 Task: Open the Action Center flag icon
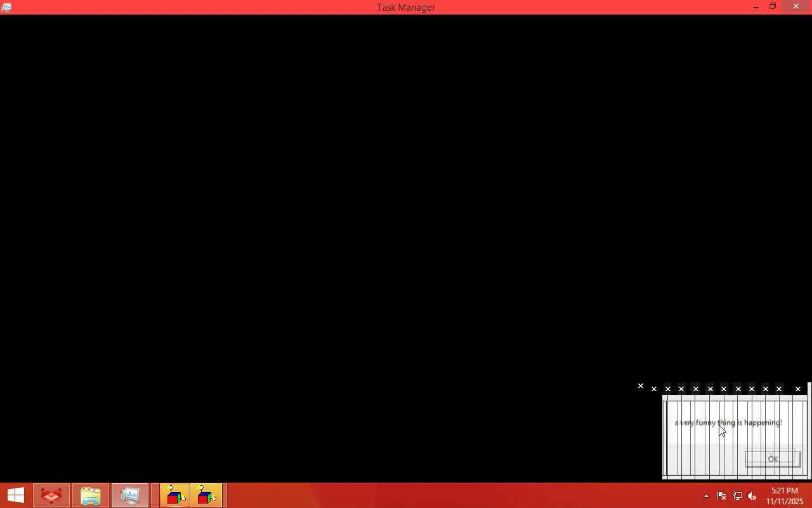coord(721,496)
